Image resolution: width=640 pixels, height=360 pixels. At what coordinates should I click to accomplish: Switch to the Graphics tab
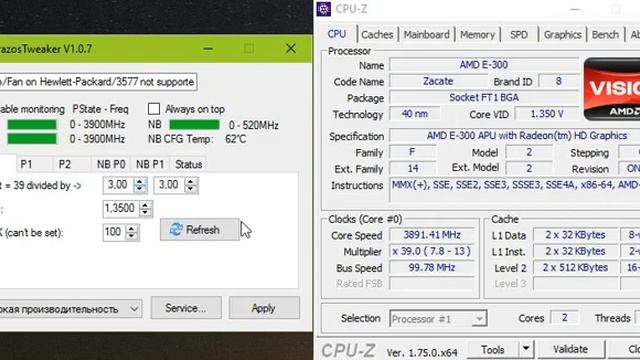(x=562, y=35)
